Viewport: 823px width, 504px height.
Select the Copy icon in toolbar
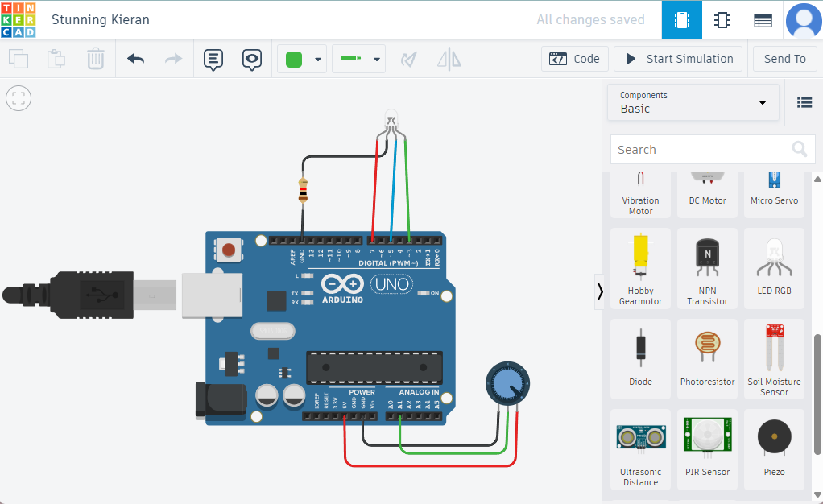[x=19, y=59]
